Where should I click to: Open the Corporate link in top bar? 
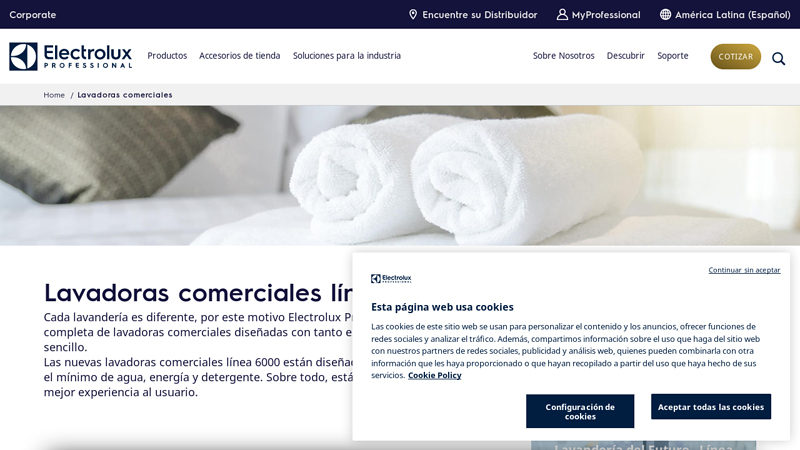click(x=33, y=15)
